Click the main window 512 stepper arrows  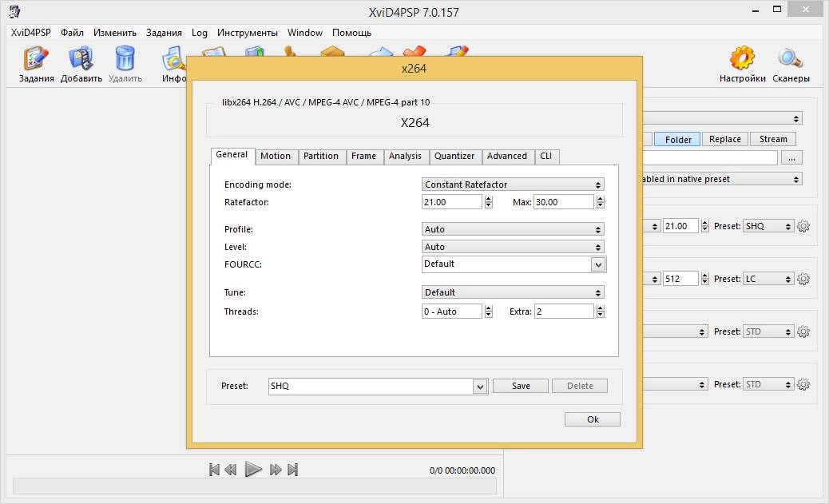(x=704, y=279)
